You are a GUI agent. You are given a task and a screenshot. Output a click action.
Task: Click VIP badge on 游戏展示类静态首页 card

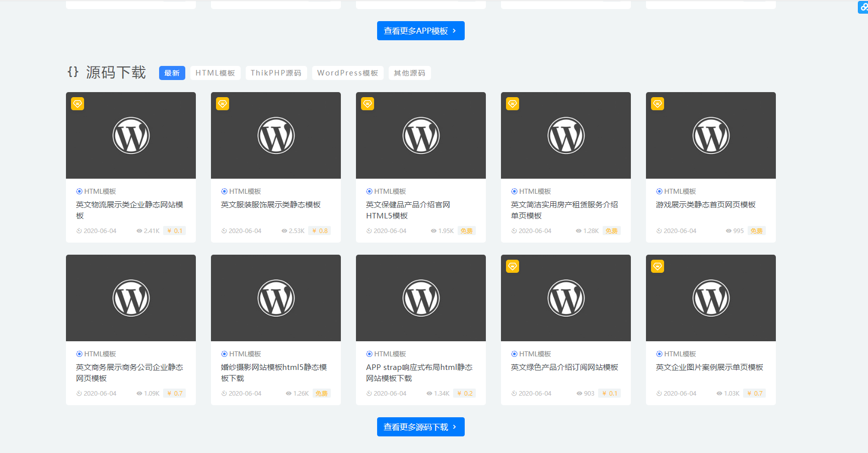point(658,104)
